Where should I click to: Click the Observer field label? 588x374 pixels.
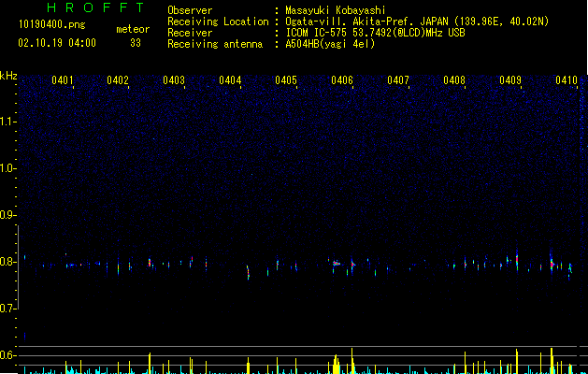pos(190,10)
